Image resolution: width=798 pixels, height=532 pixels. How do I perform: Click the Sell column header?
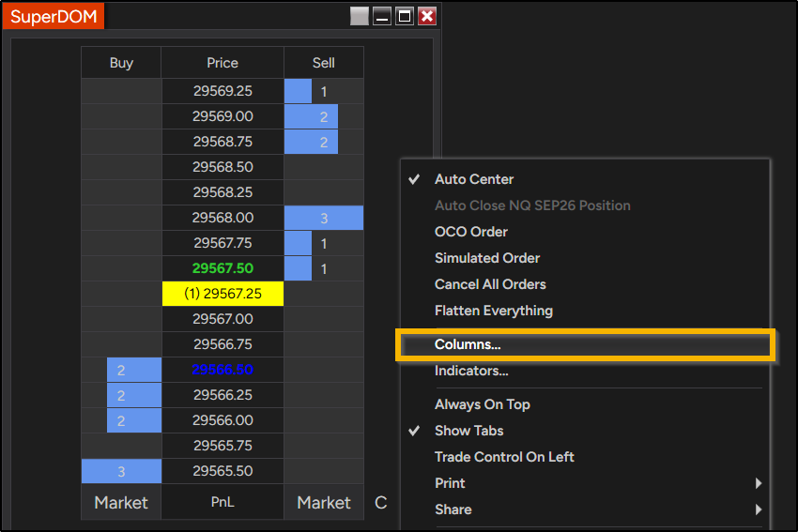pos(324,63)
